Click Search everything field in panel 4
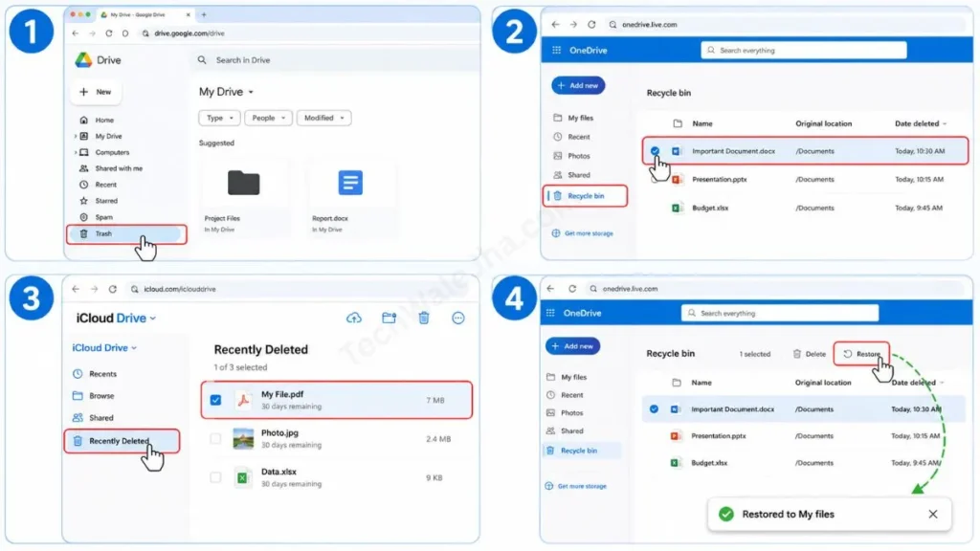The image size is (980, 551). tap(780, 313)
